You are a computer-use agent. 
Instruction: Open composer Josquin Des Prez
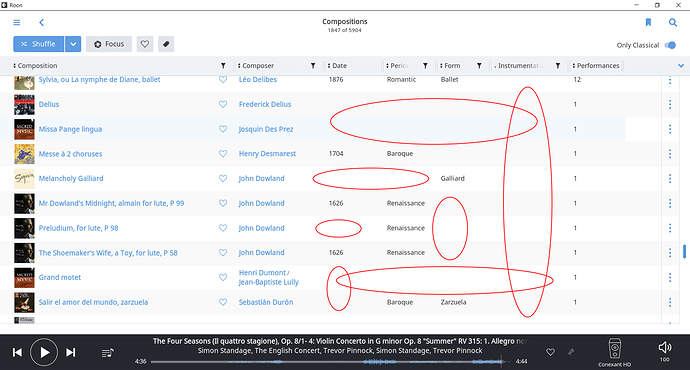[266, 129]
